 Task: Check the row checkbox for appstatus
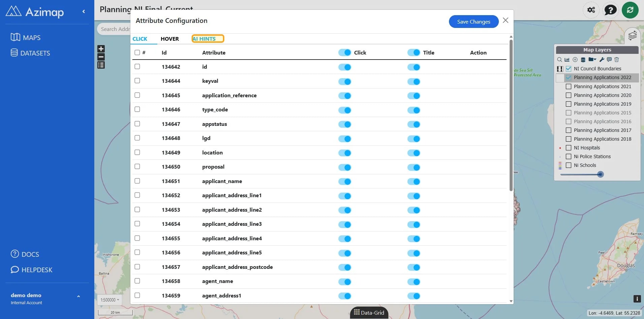pos(137,123)
